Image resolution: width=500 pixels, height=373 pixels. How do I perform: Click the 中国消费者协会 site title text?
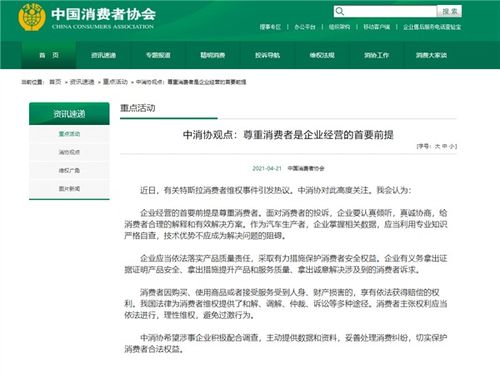pos(103,14)
